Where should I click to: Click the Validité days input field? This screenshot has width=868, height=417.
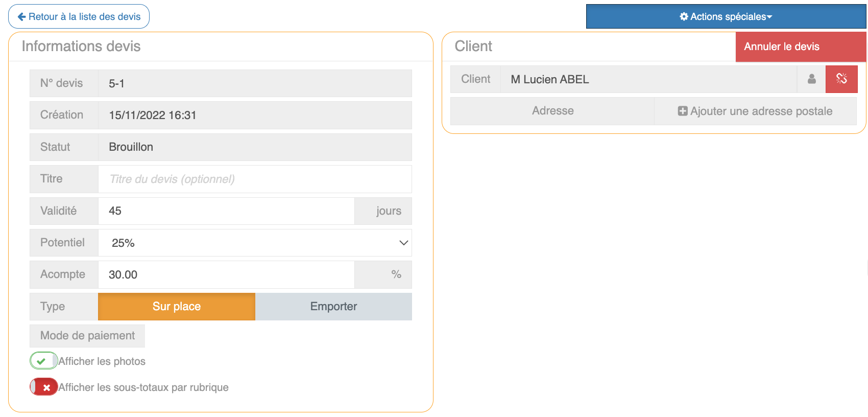(226, 211)
